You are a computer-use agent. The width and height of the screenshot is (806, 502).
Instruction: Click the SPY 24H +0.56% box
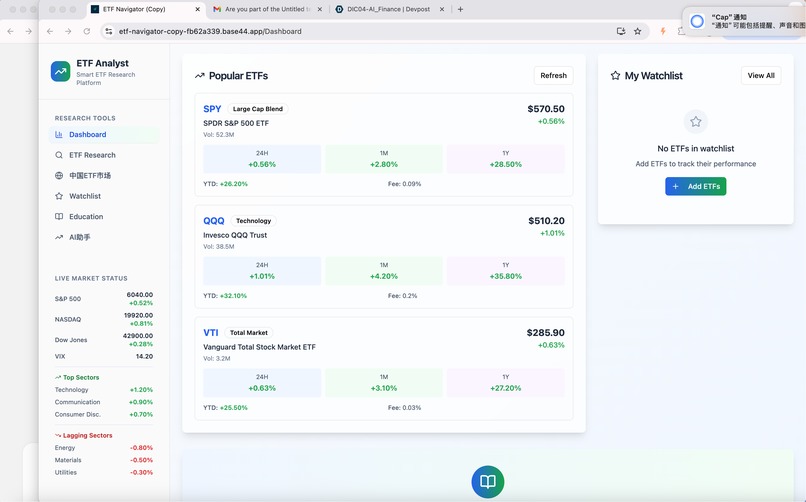(262, 159)
